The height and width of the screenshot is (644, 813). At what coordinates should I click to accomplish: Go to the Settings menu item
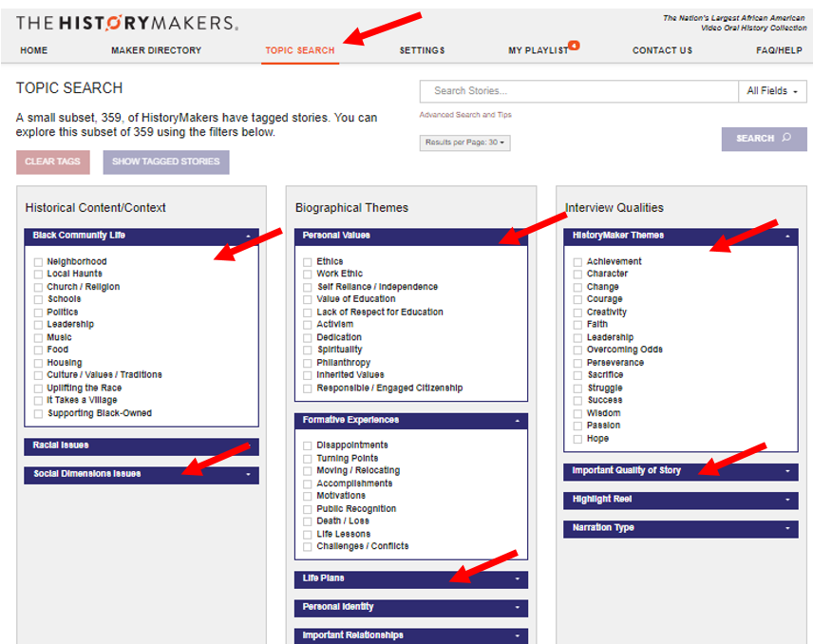tap(422, 50)
